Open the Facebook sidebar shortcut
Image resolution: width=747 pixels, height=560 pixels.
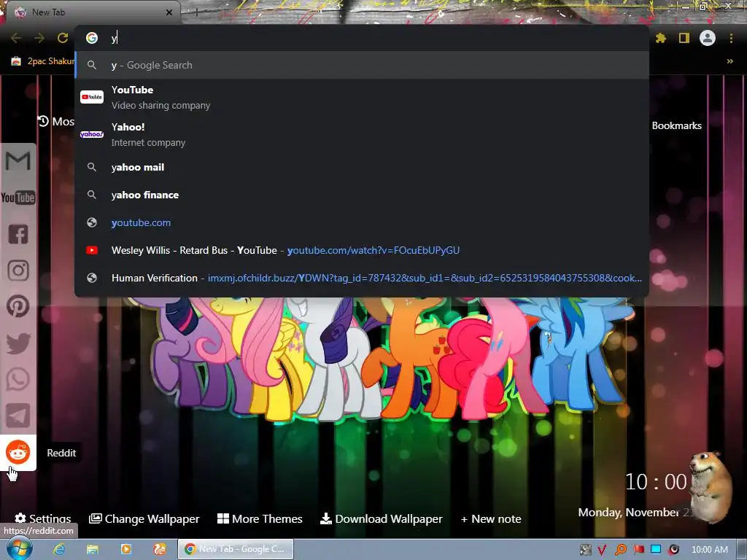(18, 234)
